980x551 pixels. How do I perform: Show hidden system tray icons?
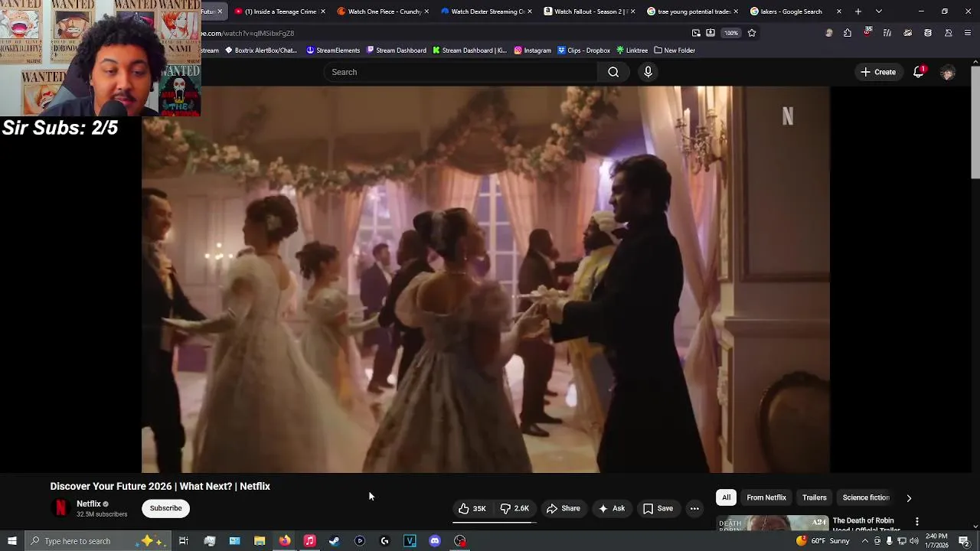coord(866,541)
